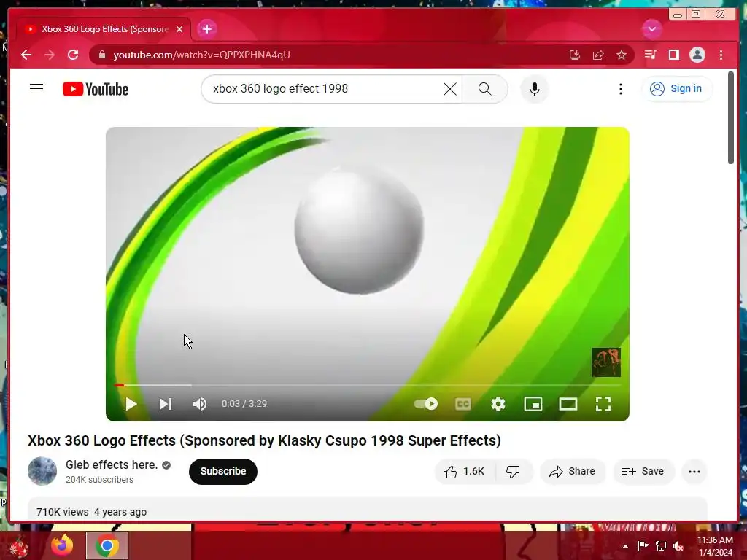Open the Chrome three-dot menu
The width and height of the screenshot is (747, 560).
point(721,55)
